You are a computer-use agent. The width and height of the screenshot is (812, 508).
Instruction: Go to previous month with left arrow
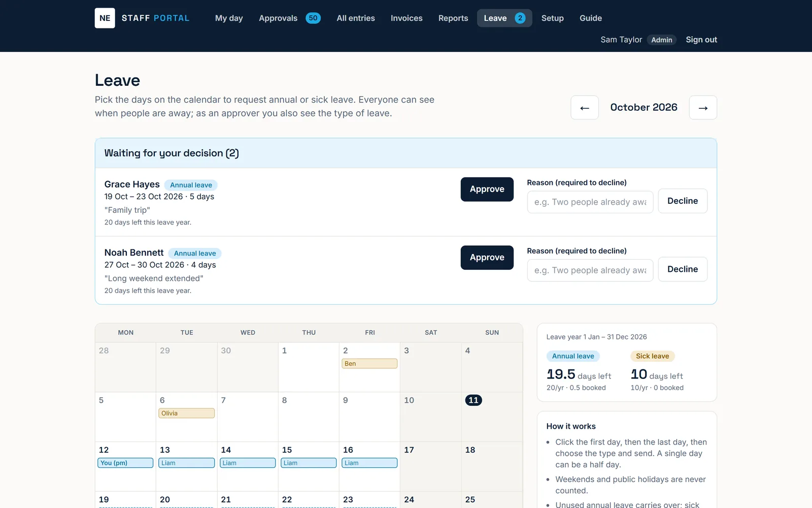[x=585, y=108]
